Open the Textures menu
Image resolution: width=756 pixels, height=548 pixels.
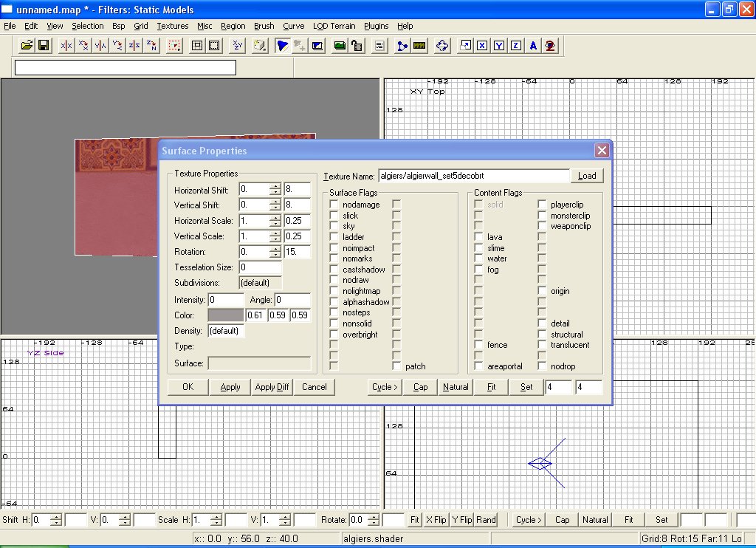tap(172, 26)
